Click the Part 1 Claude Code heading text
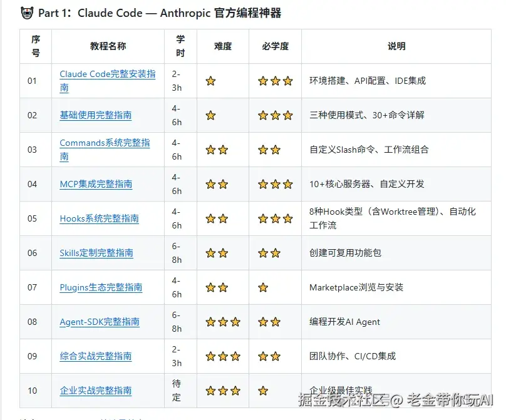Image resolution: width=506 pixels, height=420 pixels. pos(160,13)
